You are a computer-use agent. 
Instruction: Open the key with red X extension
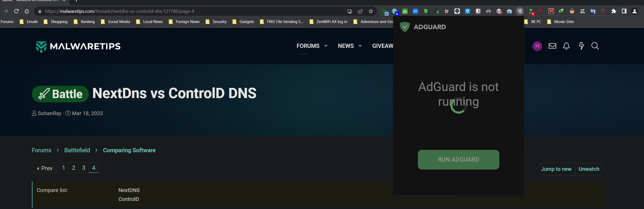pos(499,11)
